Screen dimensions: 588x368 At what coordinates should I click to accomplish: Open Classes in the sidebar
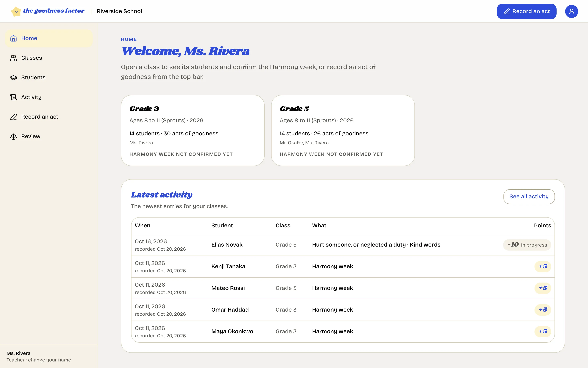click(x=49, y=58)
